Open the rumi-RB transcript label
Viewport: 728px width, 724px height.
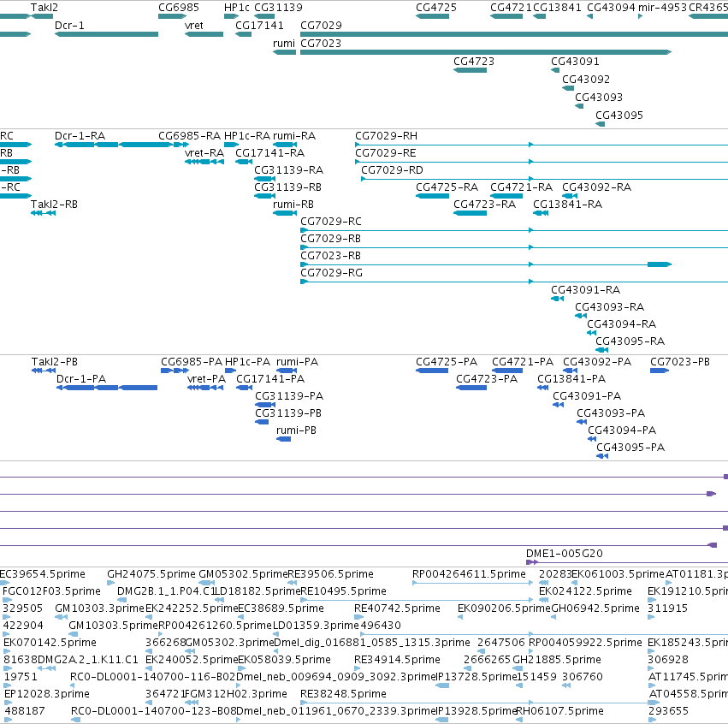[293, 205]
